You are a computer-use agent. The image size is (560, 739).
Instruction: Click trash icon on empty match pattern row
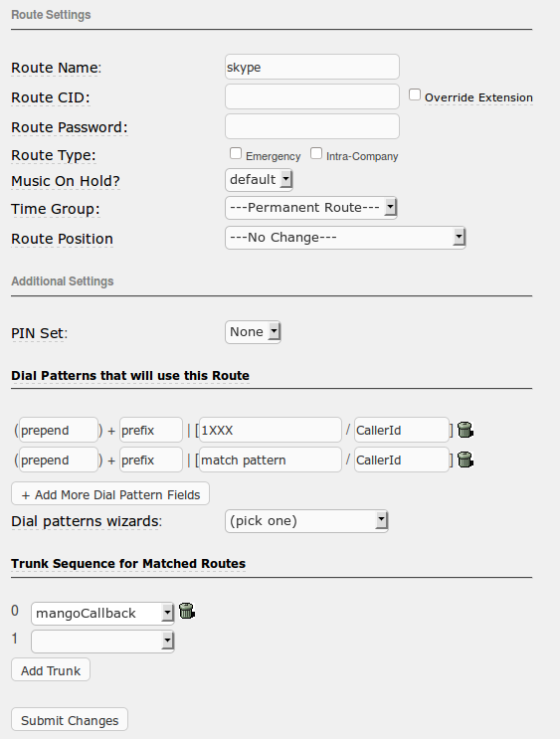click(466, 460)
